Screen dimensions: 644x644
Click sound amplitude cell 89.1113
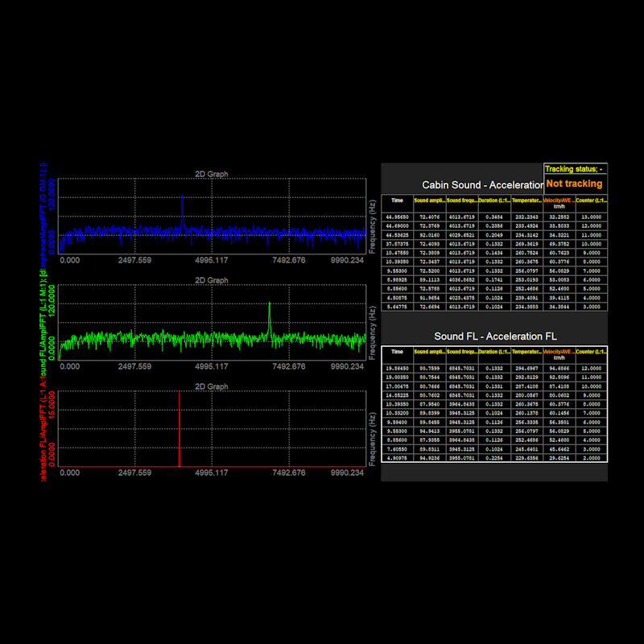coord(430,279)
